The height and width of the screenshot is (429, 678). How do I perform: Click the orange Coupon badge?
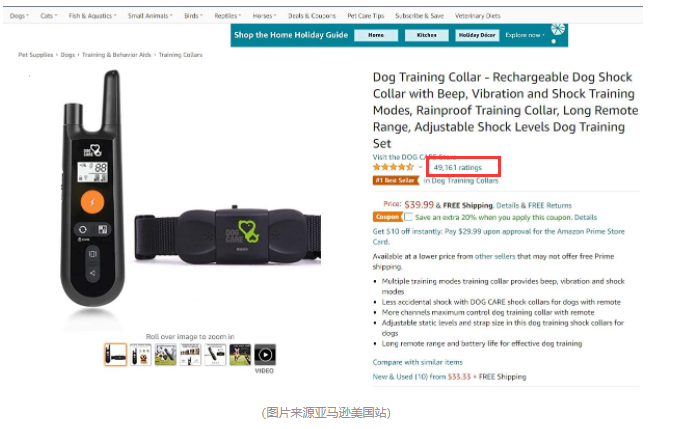[387, 217]
